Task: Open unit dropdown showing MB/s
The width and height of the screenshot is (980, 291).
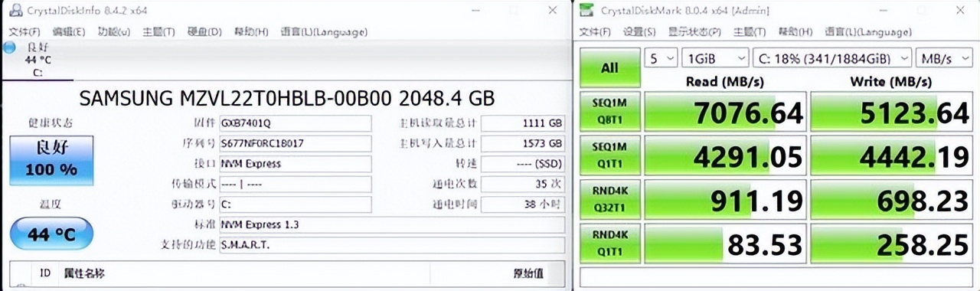Action: point(944,58)
